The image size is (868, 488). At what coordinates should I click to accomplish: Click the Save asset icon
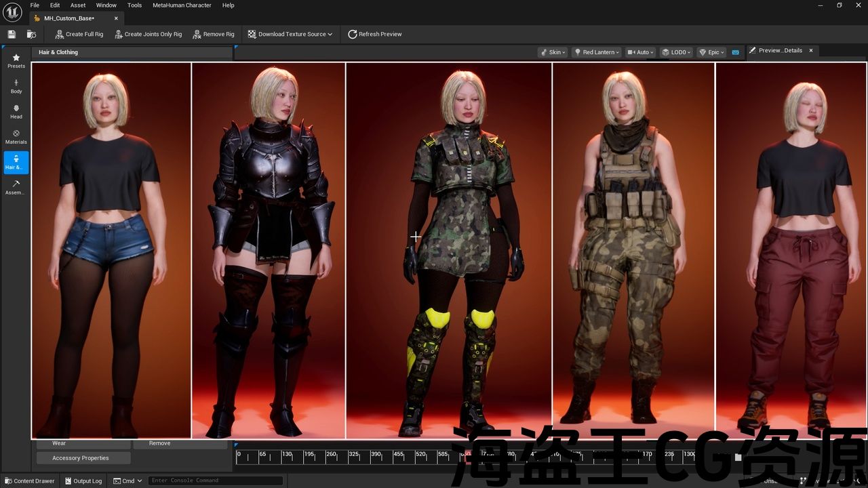(x=12, y=34)
